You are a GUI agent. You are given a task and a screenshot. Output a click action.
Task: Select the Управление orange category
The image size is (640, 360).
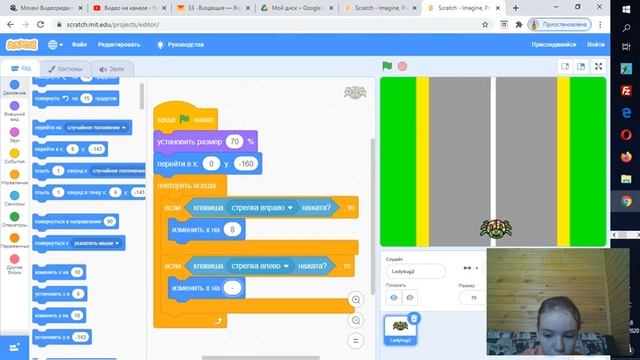click(14, 174)
